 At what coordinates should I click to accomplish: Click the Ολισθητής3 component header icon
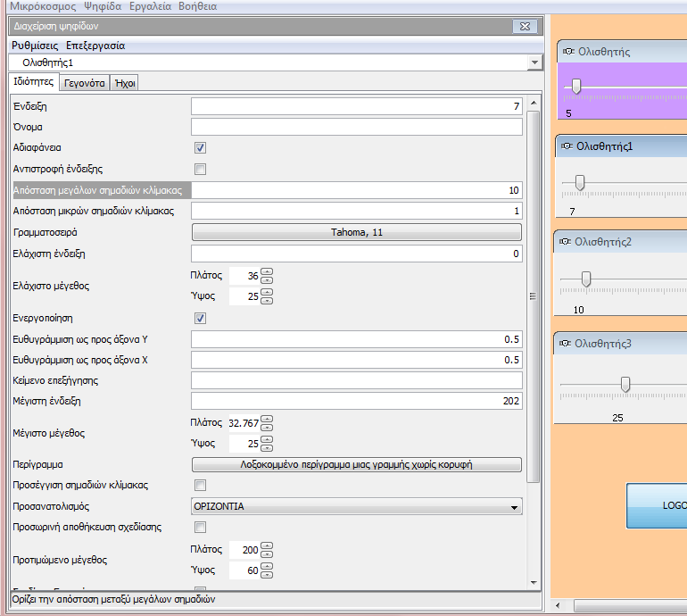tap(565, 344)
